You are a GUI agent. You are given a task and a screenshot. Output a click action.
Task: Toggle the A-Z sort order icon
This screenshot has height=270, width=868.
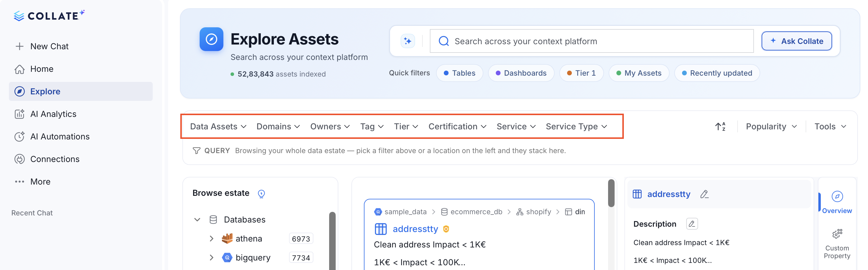[x=720, y=127]
